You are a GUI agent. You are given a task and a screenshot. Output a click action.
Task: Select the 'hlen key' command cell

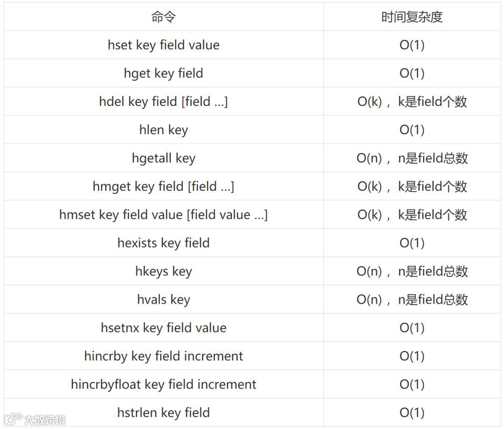pos(164,130)
